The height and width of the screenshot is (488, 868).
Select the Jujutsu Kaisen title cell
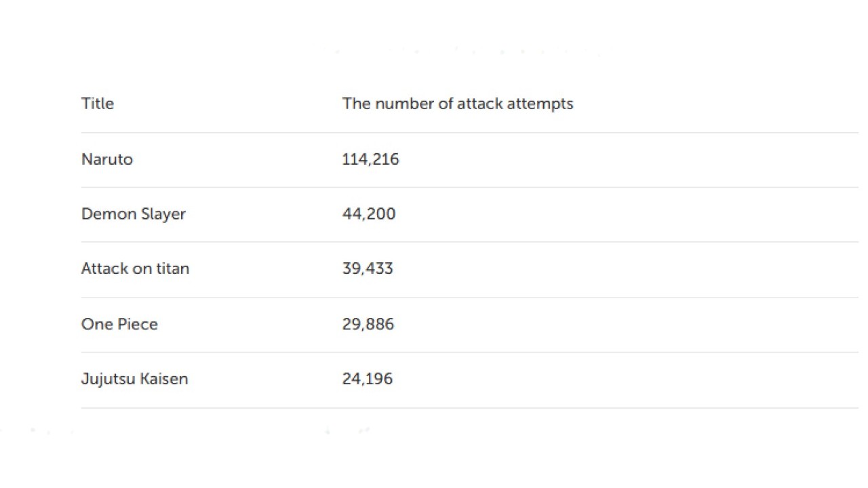[135, 379]
